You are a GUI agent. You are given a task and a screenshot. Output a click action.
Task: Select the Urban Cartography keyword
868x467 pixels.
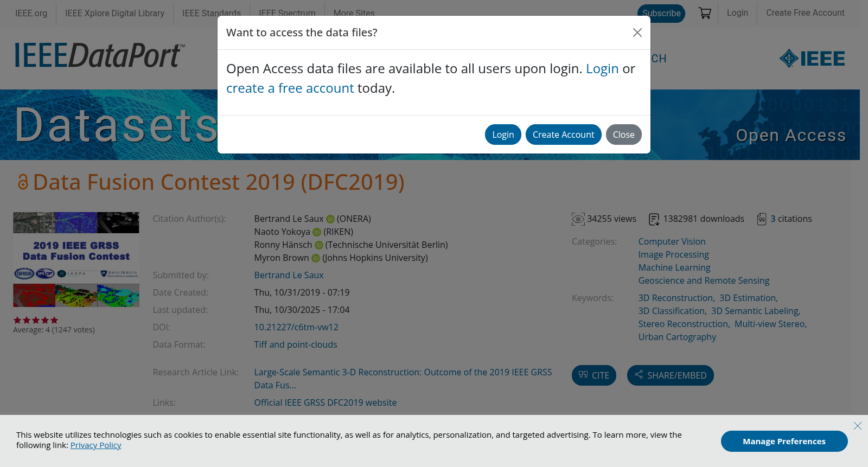point(677,337)
